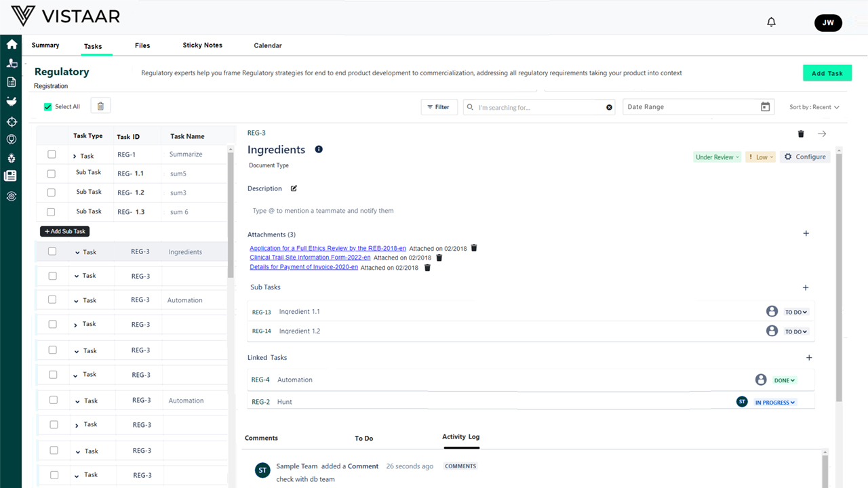Viewport: 868px width, 488px height.
Task: Open the calendar icon in Date Range
Action: click(765, 107)
